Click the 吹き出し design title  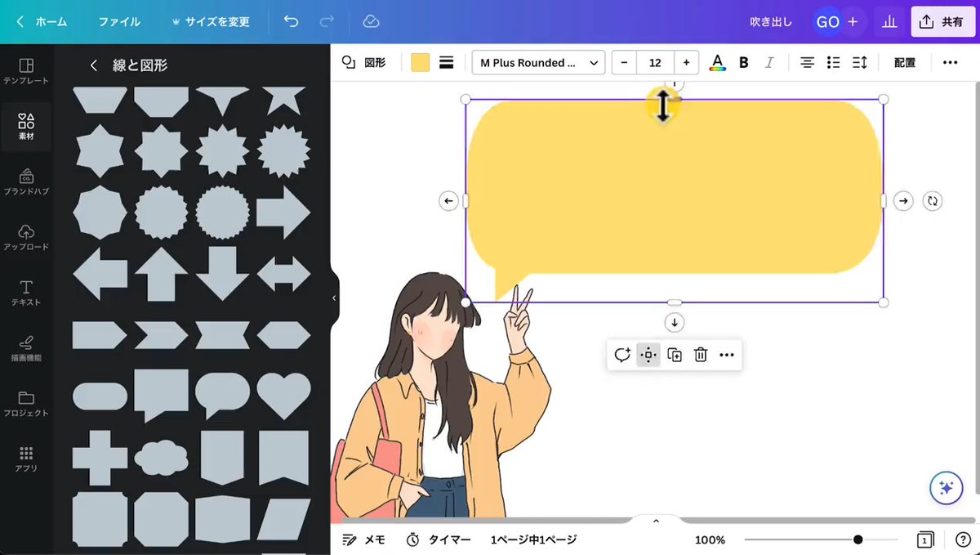click(x=771, y=22)
